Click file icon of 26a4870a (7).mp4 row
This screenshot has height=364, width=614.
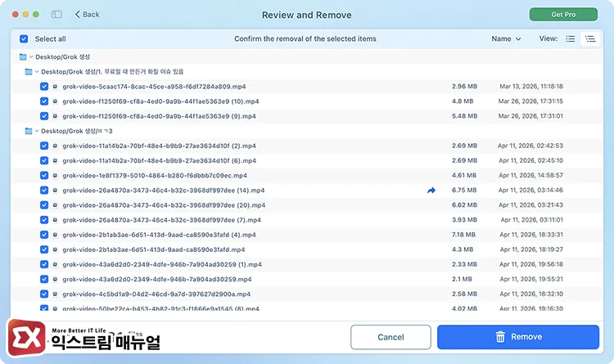click(55, 220)
